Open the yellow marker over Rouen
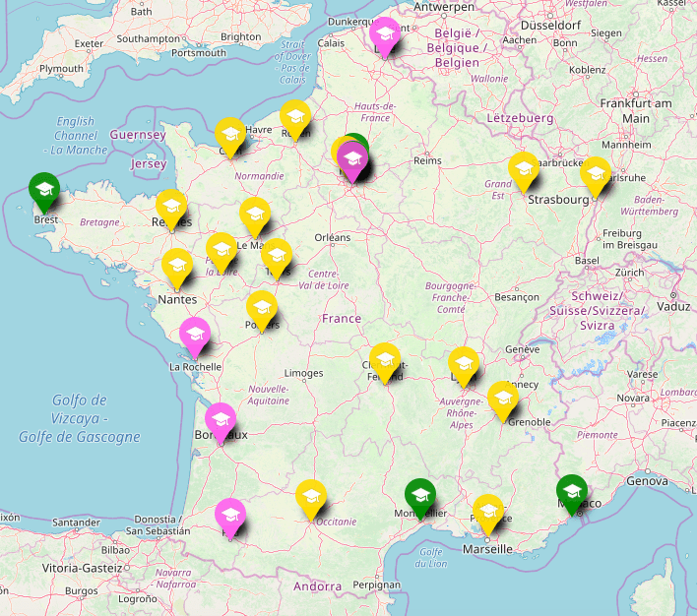This screenshot has height=616, width=697. [x=294, y=117]
